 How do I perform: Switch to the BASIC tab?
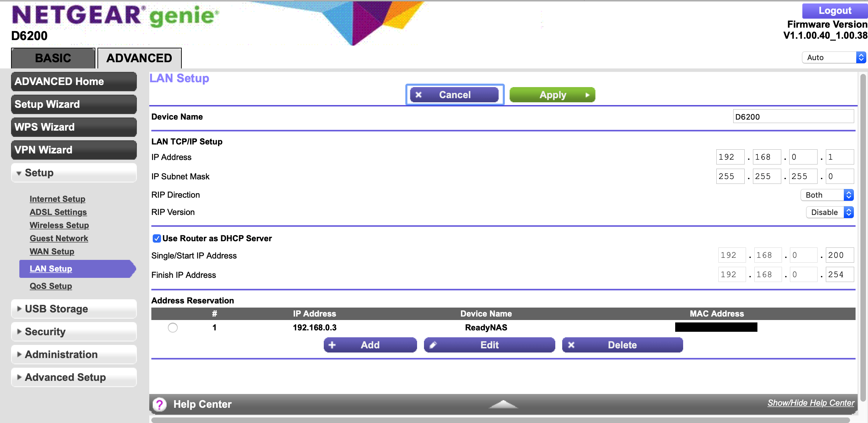[x=53, y=58]
